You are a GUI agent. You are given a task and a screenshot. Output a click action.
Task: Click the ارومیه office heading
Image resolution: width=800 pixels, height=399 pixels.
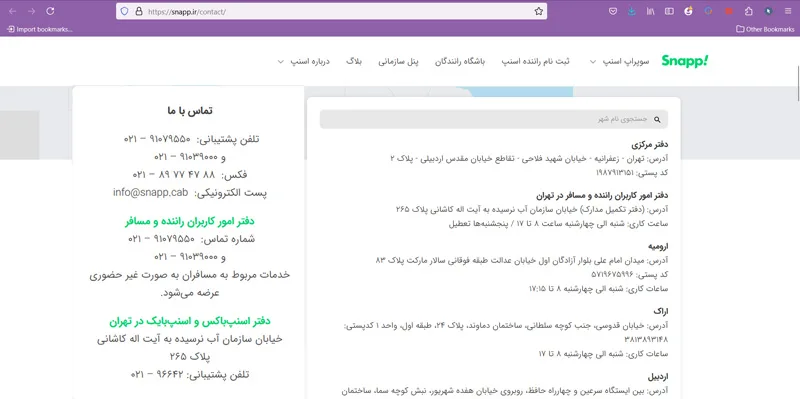pos(658,246)
